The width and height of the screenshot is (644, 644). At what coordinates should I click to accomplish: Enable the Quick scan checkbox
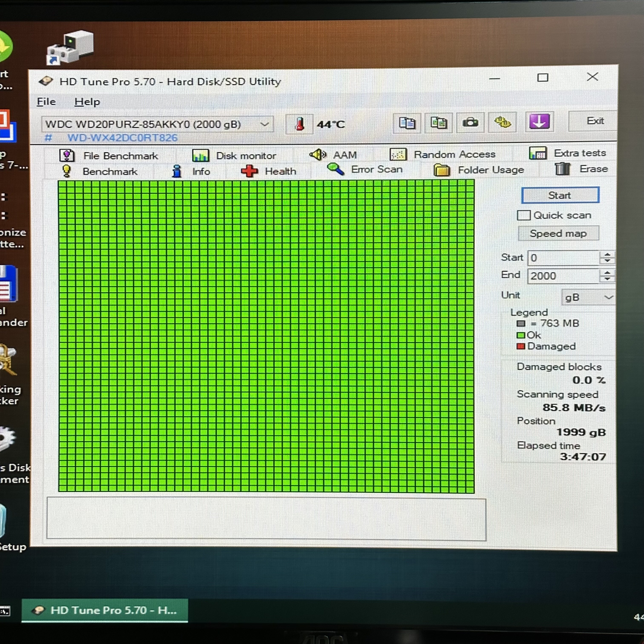tap(523, 215)
